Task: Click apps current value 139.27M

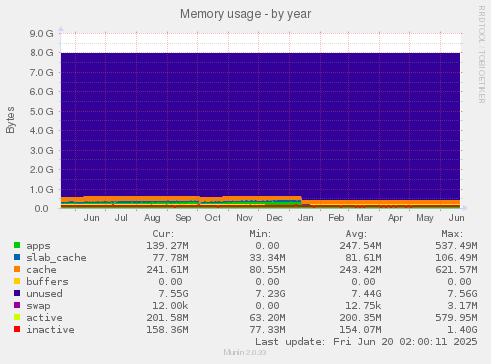Action: pos(167,246)
